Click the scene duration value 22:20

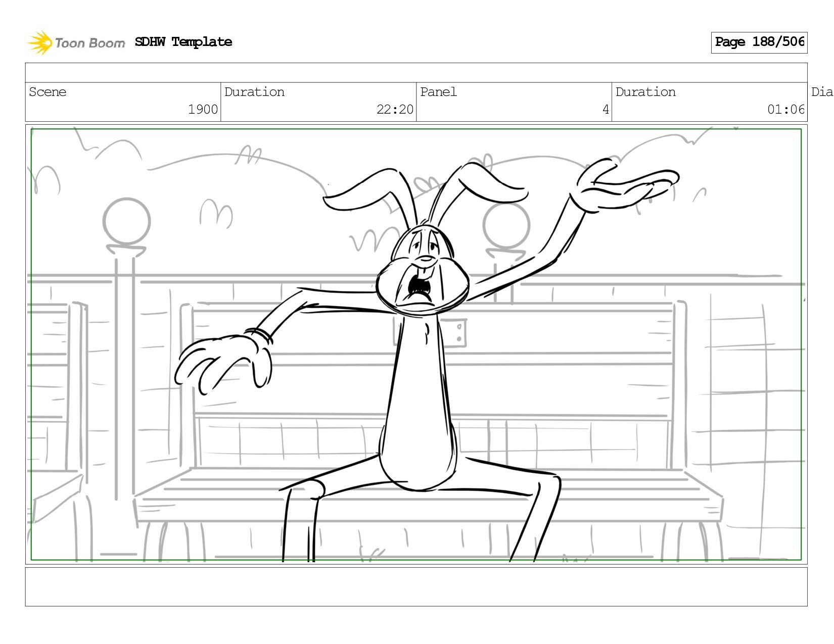pyautogui.click(x=395, y=110)
